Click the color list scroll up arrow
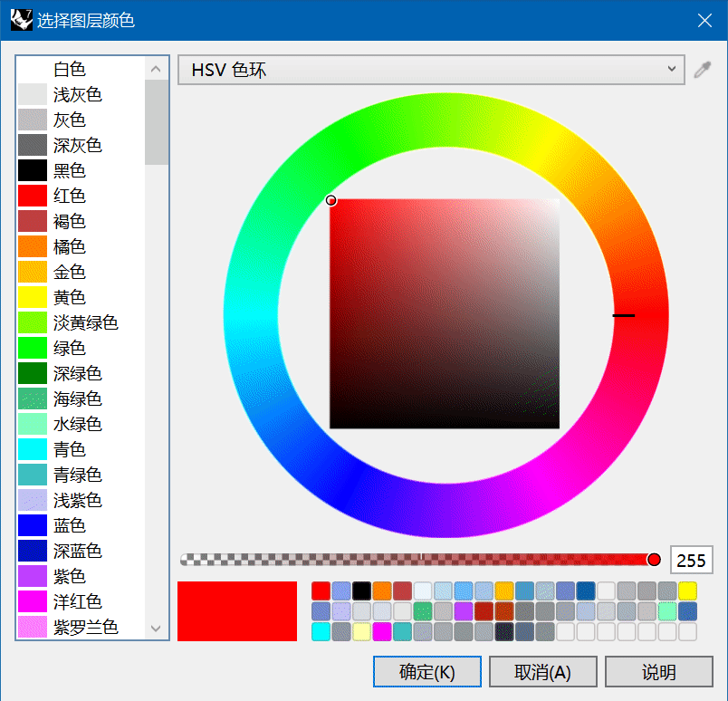The height and width of the screenshot is (701, 728). pyautogui.click(x=156, y=69)
